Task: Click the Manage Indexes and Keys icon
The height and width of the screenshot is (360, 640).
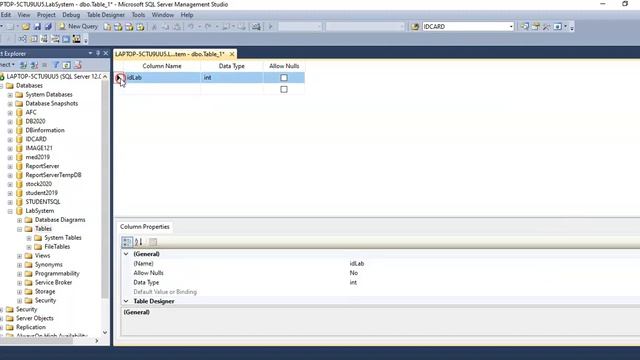Action: pos(34,39)
